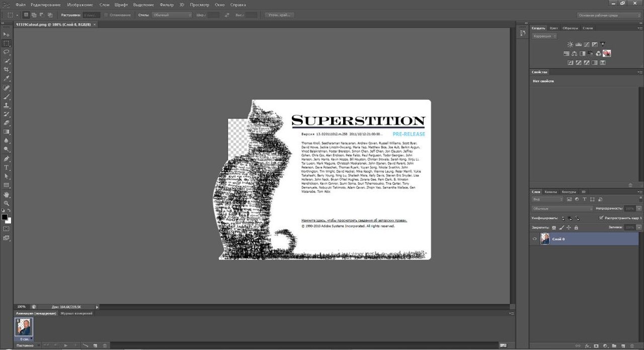The image size is (644, 350).
Task: Select the Brush tool
Action: coord(7,96)
